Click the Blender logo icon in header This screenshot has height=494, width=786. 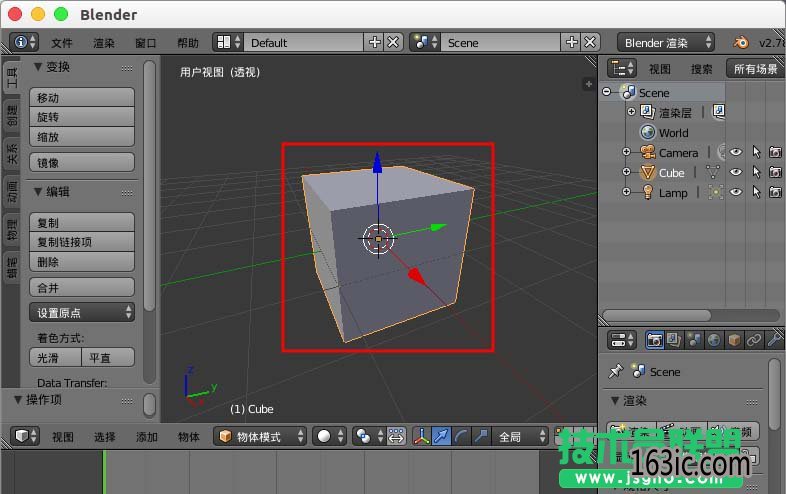(740, 43)
